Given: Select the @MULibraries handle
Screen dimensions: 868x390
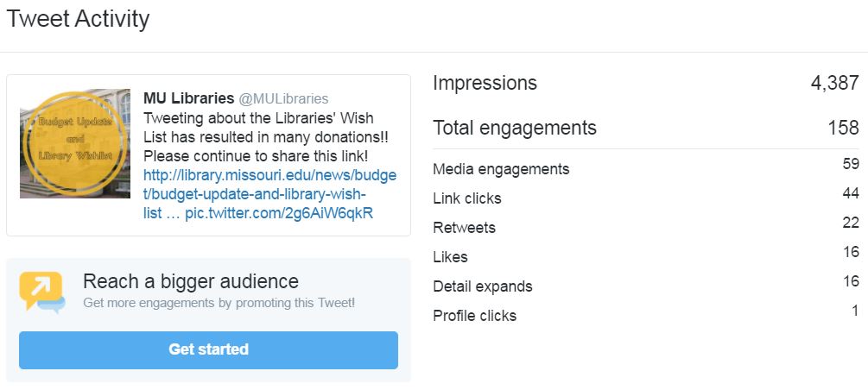Looking at the screenshot, I should tap(283, 98).
